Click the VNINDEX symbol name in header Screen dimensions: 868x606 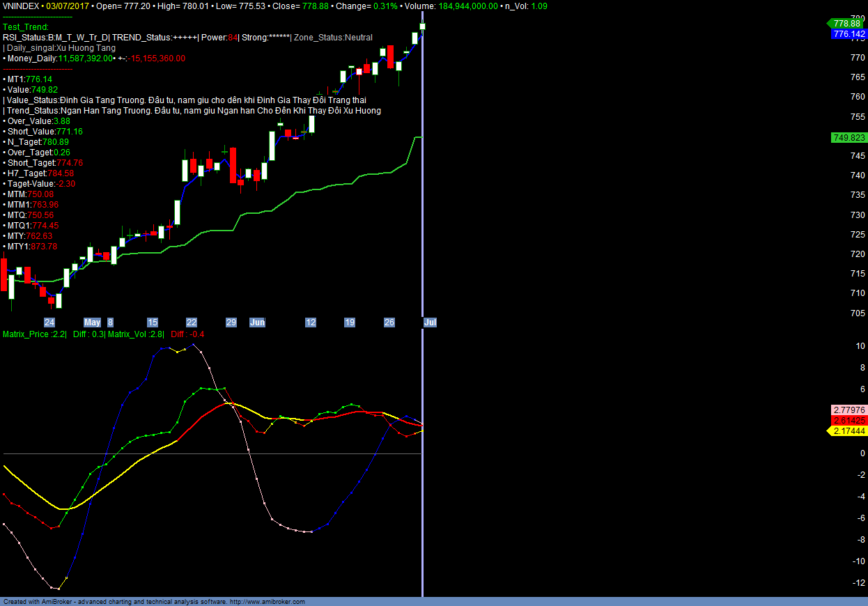click(20, 6)
